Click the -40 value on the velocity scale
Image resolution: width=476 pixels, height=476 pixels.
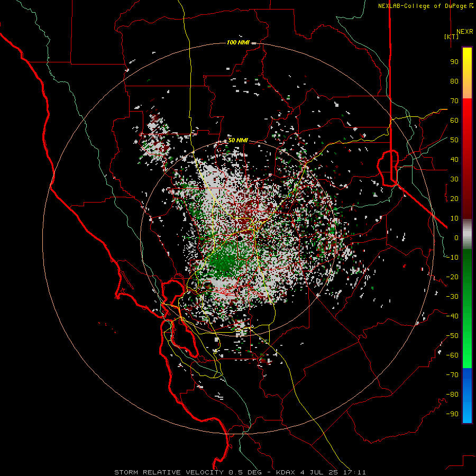pos(452,316)
